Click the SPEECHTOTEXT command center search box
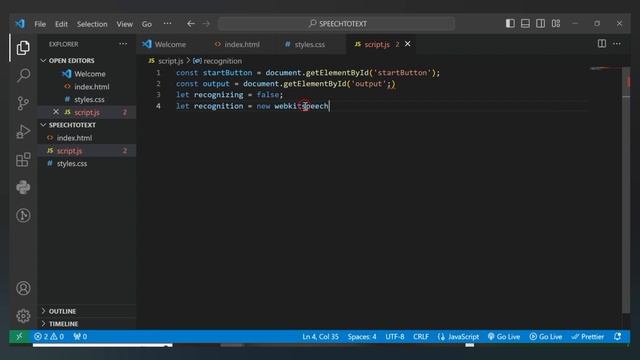 coord(336,24)
